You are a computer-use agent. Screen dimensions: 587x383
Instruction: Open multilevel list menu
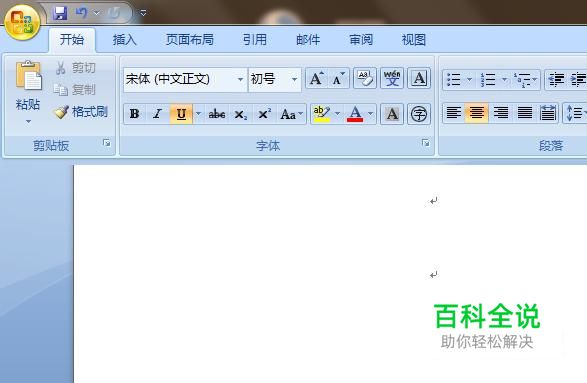[526, 79]
